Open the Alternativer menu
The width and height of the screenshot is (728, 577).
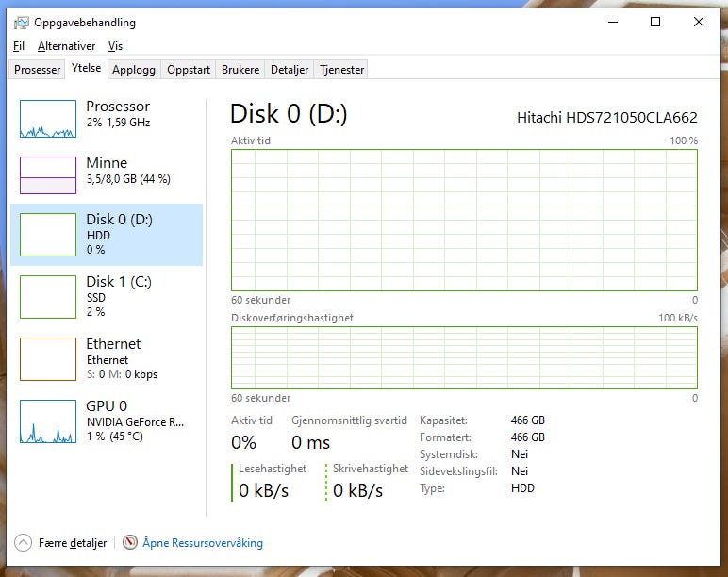[x=66, y=46]
